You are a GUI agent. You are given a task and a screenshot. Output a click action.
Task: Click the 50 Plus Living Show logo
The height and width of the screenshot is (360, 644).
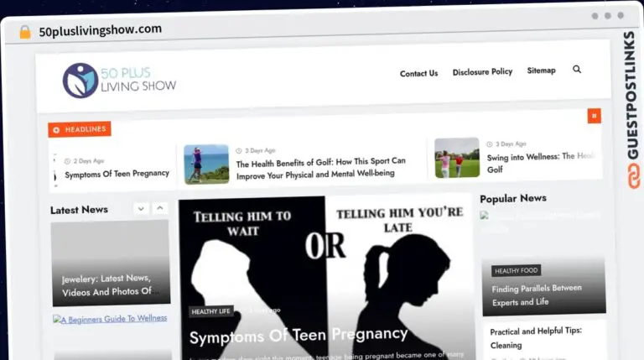(120, 81)
